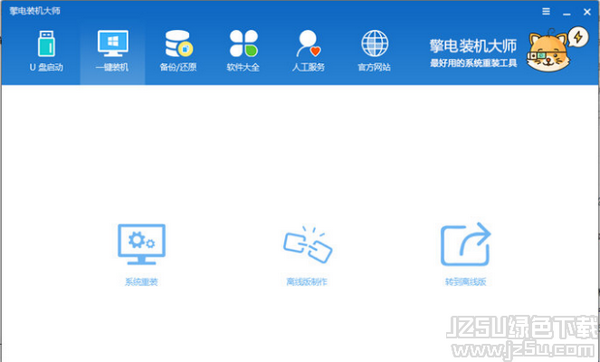Open the 人工服务 manual service tab
The image size is (600, 362).
(x=308, y=52)
